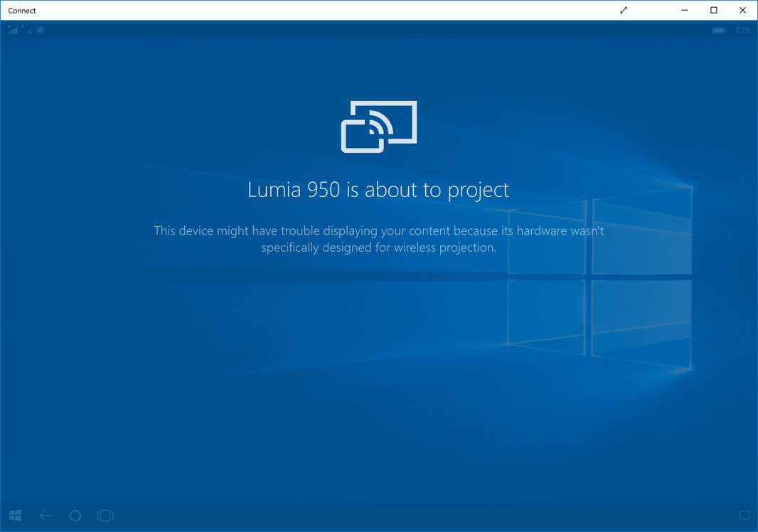Tap the location status icon in the status bar
The height and width of the screenshot is (532, 758).
pos(40,30)
